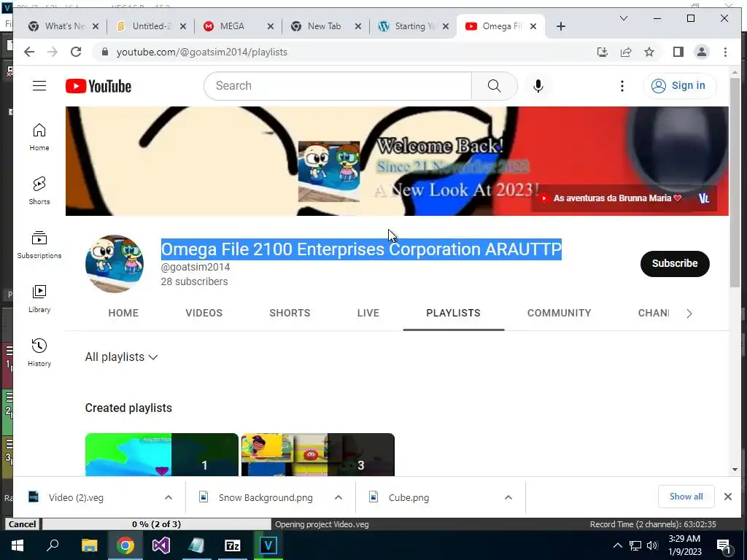Open 7-Zip from taskbar
The width and height of the screenshot is (747, 560).
click(233, 545)
